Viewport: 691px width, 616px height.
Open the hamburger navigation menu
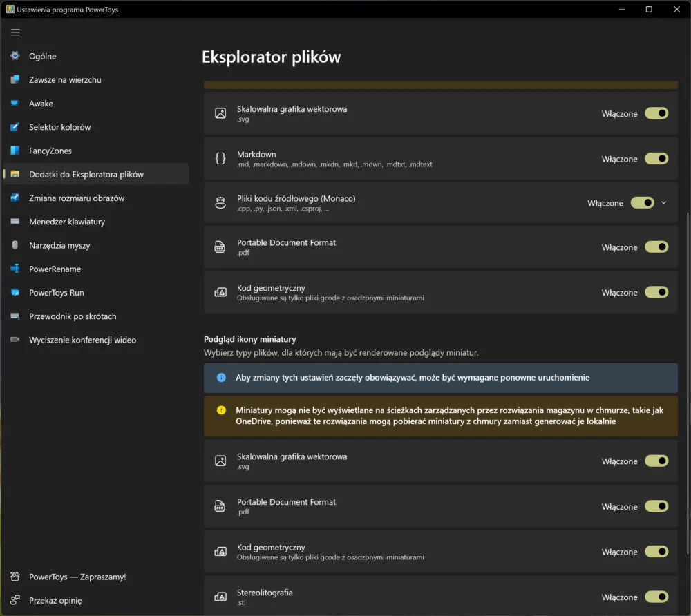pos(15,32)
